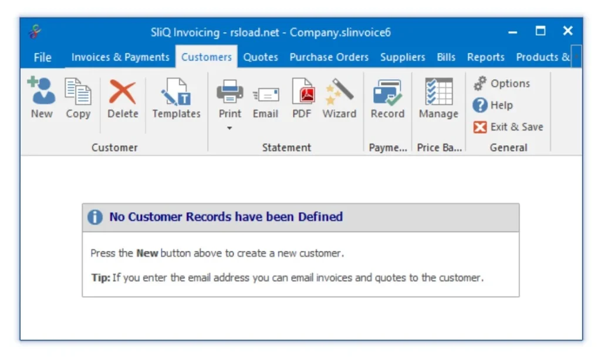Open Options settings

(502, 84)
